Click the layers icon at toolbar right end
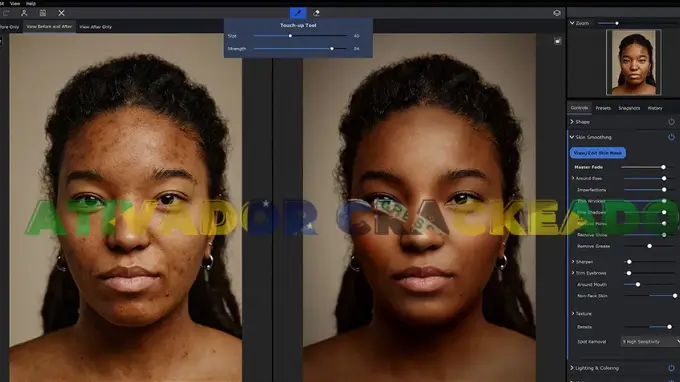 point(557,13)
